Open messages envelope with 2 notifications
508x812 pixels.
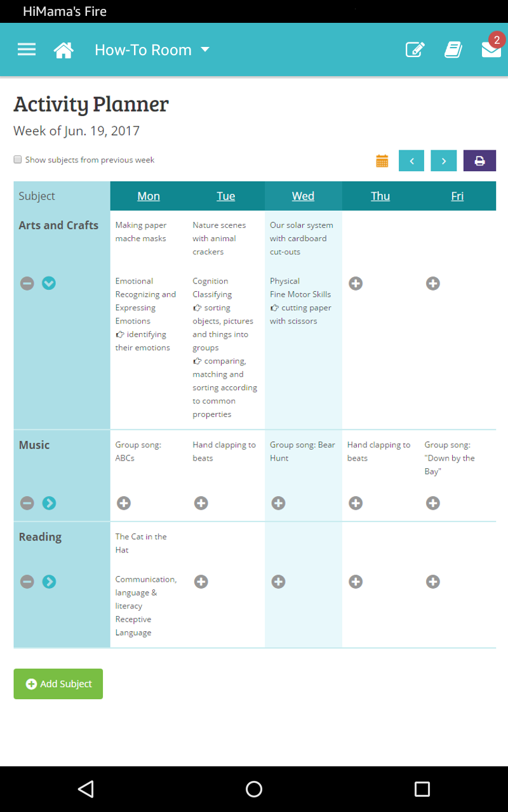point(491,49)
